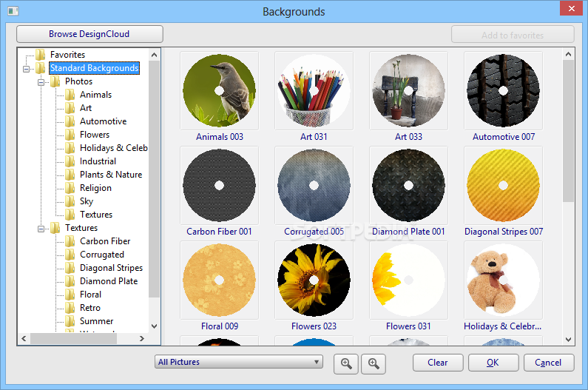Choose the Flowers 031 background

(x=408, y=280)
